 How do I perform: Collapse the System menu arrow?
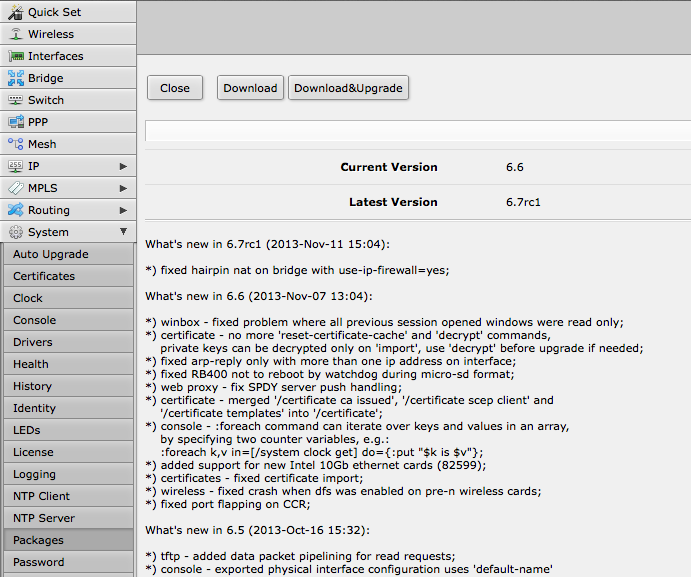(123, 232)
